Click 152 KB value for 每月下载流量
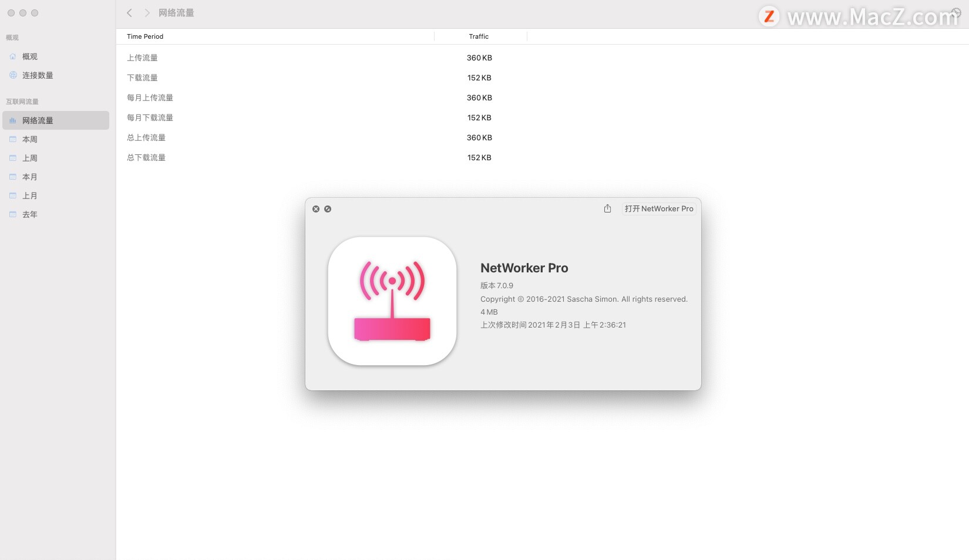This screenshot has height=560, width=969. click(479, 117)
